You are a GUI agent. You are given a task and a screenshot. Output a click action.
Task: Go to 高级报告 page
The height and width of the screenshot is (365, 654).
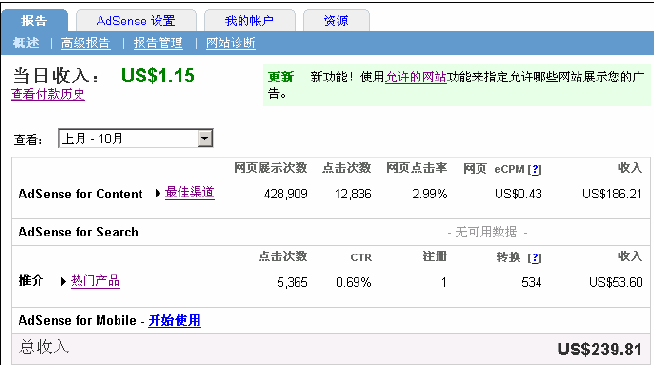86,43
